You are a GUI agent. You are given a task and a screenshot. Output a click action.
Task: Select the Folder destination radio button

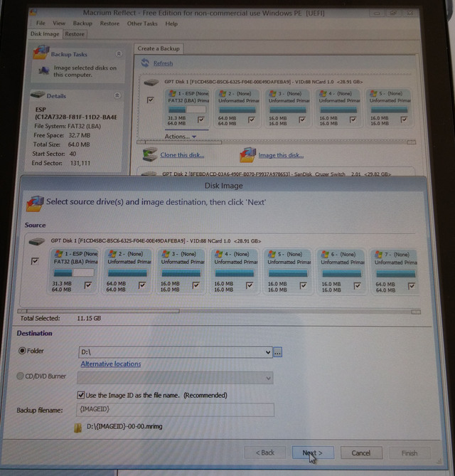point(22,351)
